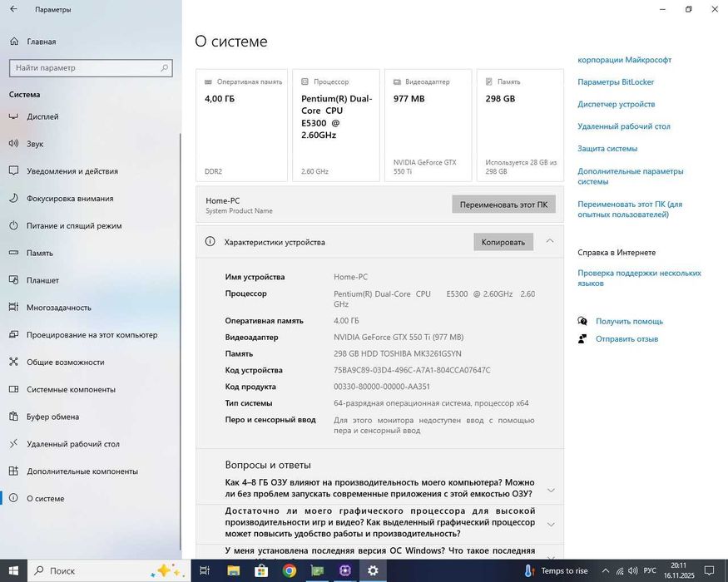Click the network tray icon
728x582 pixels.
point(620,570)
